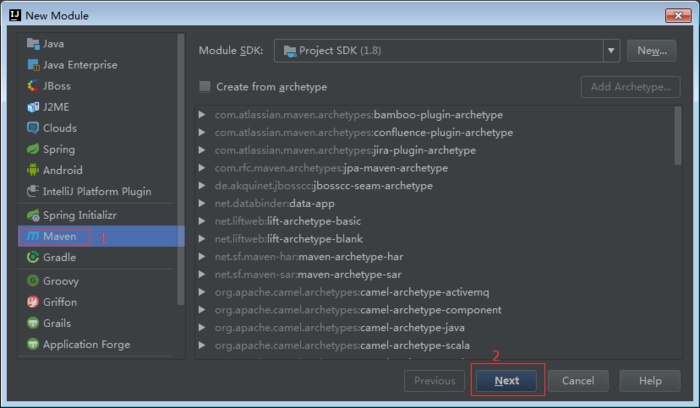This screenshot has width=700, height=408.
Task: Click the Spring Initializr icon
Action: tap(33, 215)
